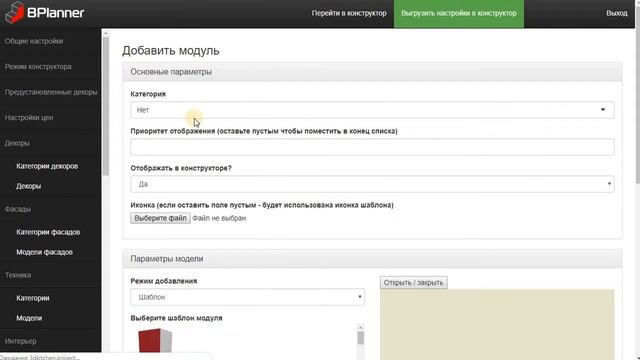The height and width of the screenshot is (360, 640).
Task: Click the Выход link
Action: [x=617, y=13]
